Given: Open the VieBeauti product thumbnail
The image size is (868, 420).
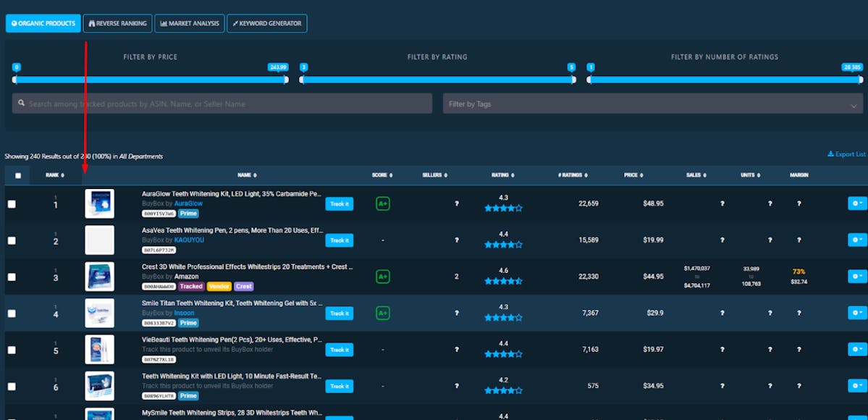Looking at the screenshot, I should [x=100, y=350].
